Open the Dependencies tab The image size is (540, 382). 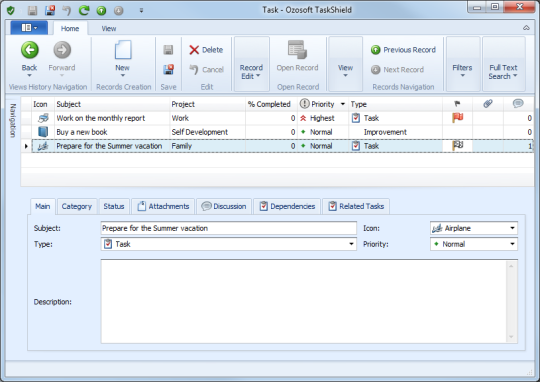[287, 206]
